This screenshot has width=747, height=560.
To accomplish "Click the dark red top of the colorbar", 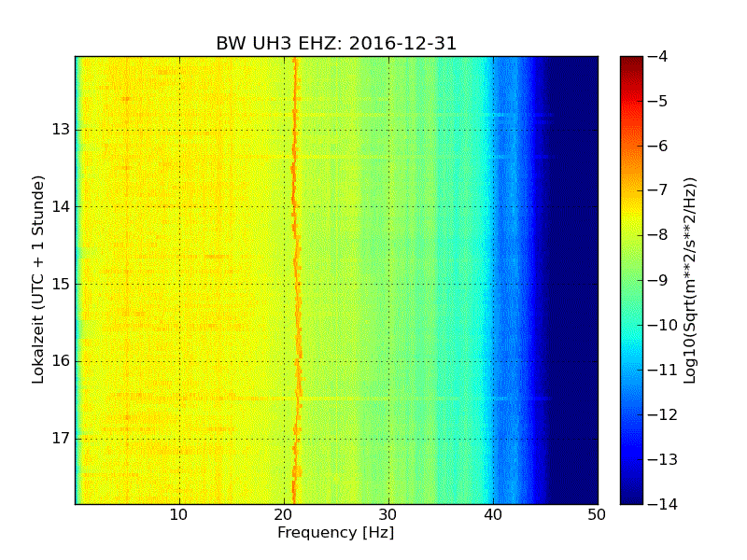I will coord(632,62).
